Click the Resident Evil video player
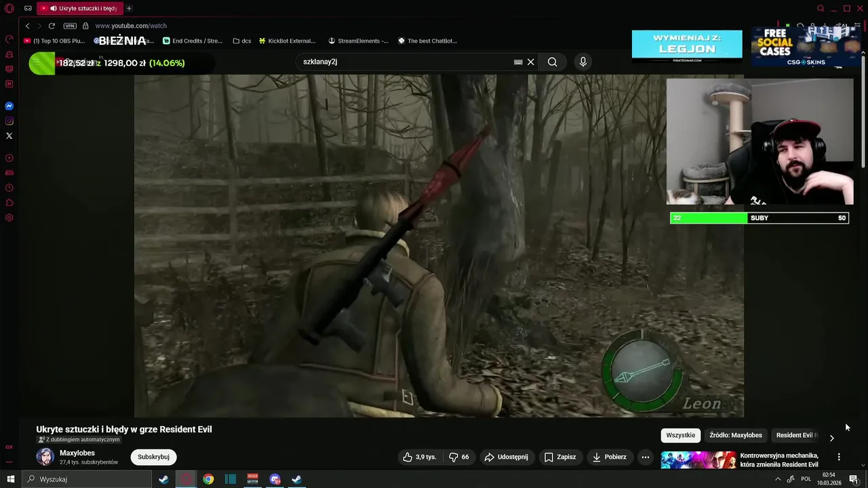 439,246
